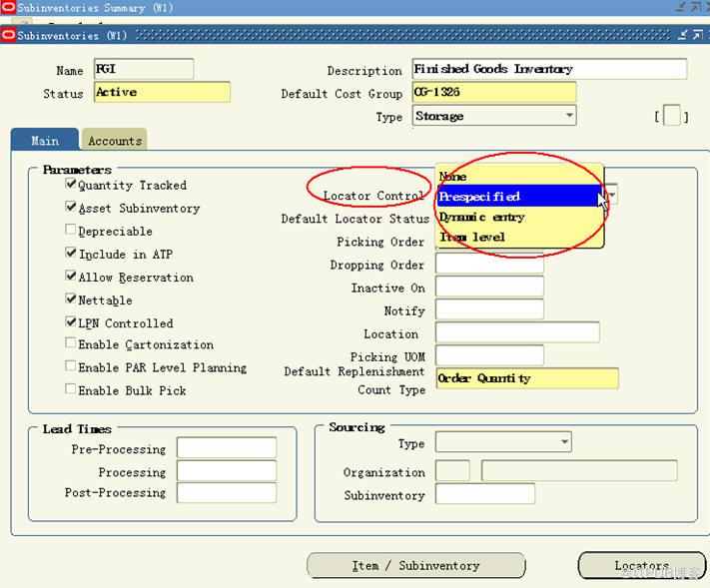The height and width of the screenshot is (588, 710).
Task: Uncheck the Asset Subinventory checkbox
Action: (x=71, y=208)
